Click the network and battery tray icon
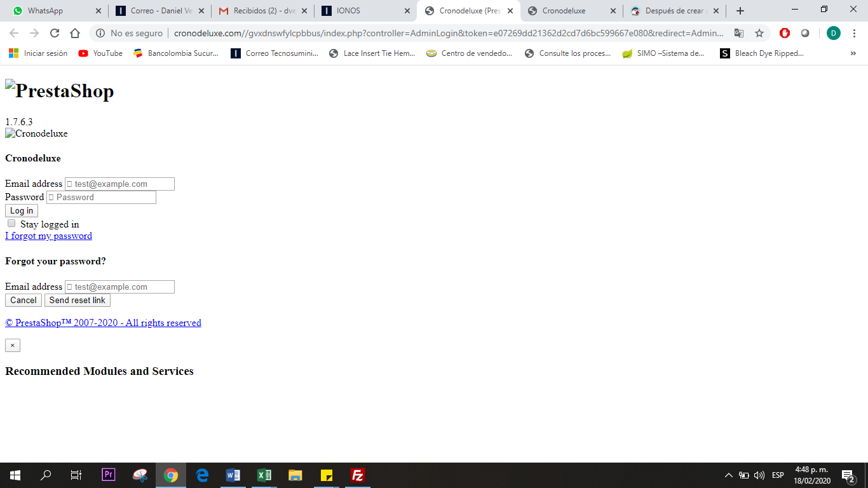The height and width of the screenshot is (488, 868). tap(744, 475)
